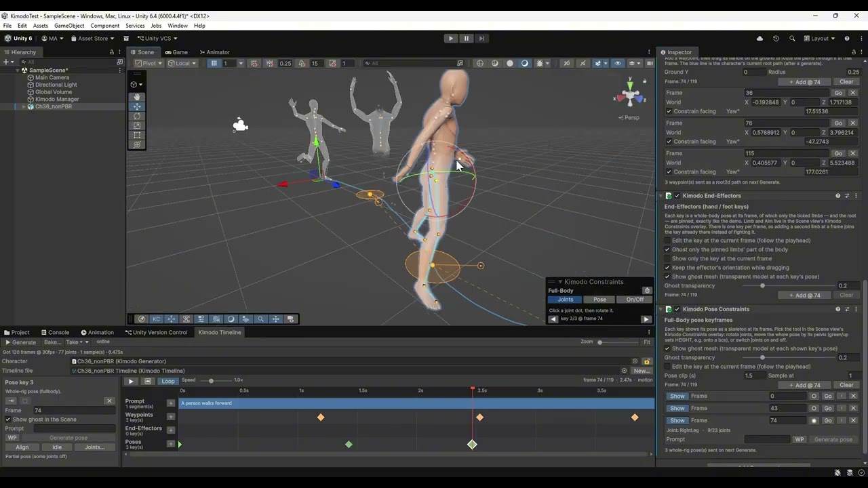868x488 pixels.
Task: Select the Move tool in the Scene toolbar
Action: (x=137, y=106)
